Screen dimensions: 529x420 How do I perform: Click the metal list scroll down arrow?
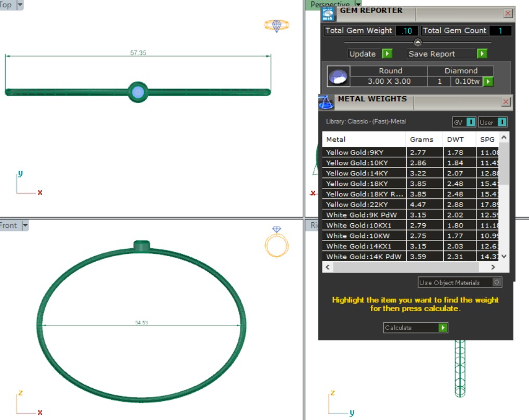coord(504,256)
